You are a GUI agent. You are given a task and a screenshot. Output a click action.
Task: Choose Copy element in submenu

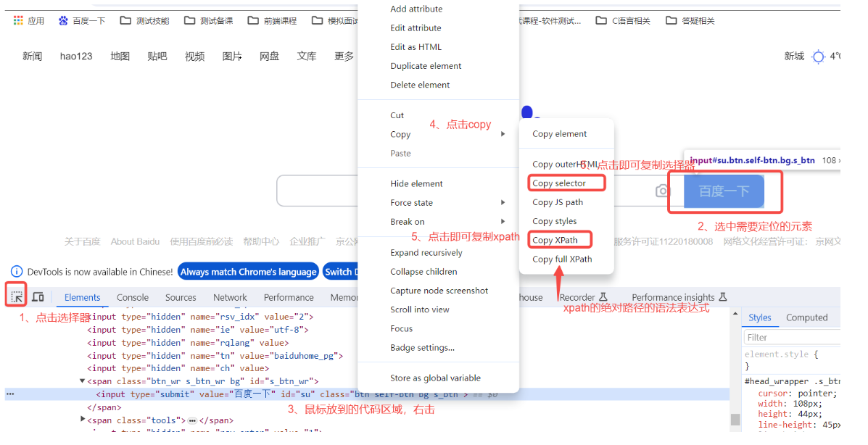pos(560,134)
